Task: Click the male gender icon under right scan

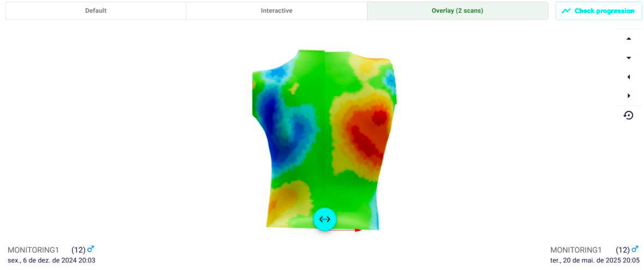Action: 635,250
